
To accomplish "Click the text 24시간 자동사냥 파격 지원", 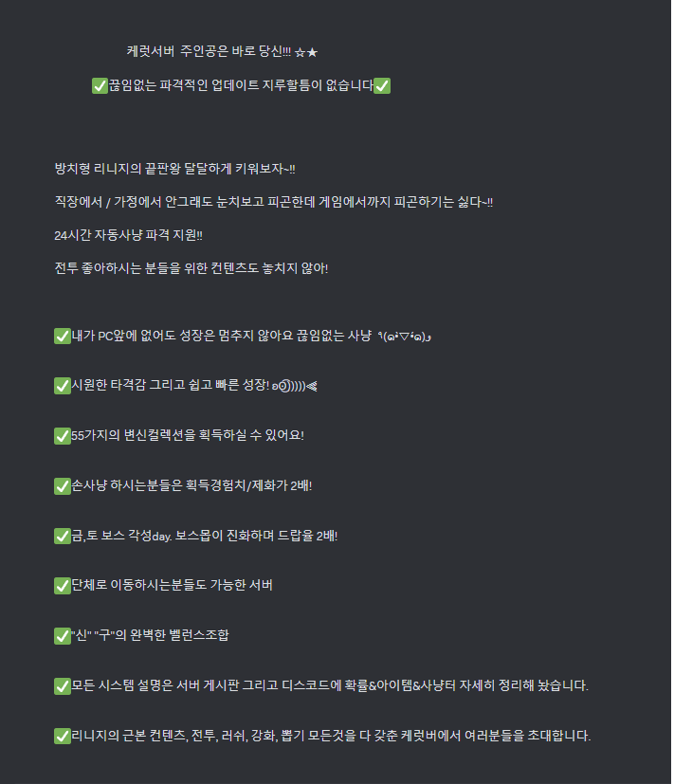I will tap(128, 235).
